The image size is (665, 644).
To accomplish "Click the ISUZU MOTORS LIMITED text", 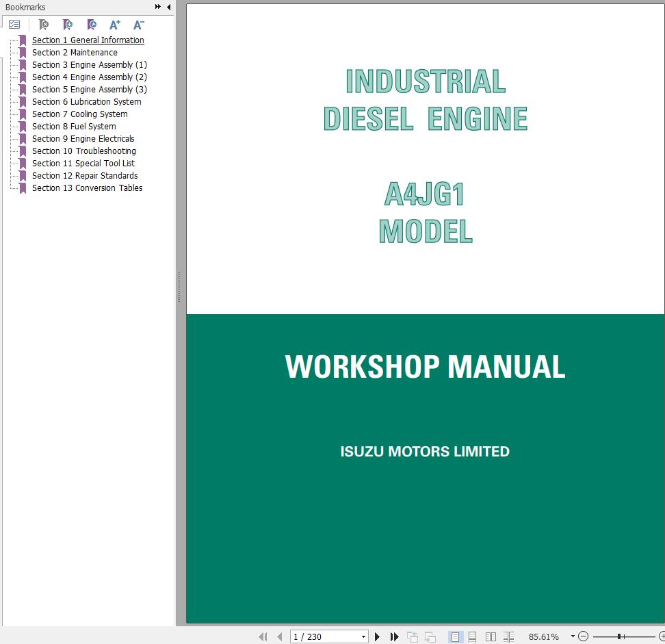I will click(x=425, y=452).
